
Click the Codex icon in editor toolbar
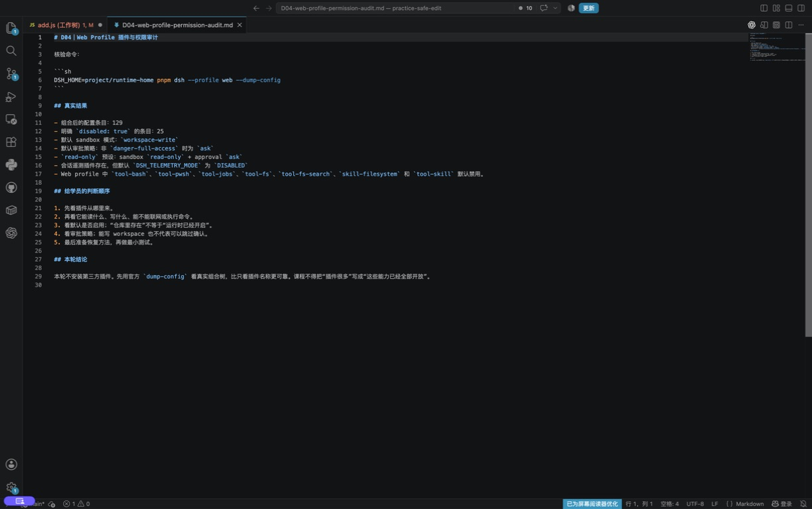tap(752, 25)
